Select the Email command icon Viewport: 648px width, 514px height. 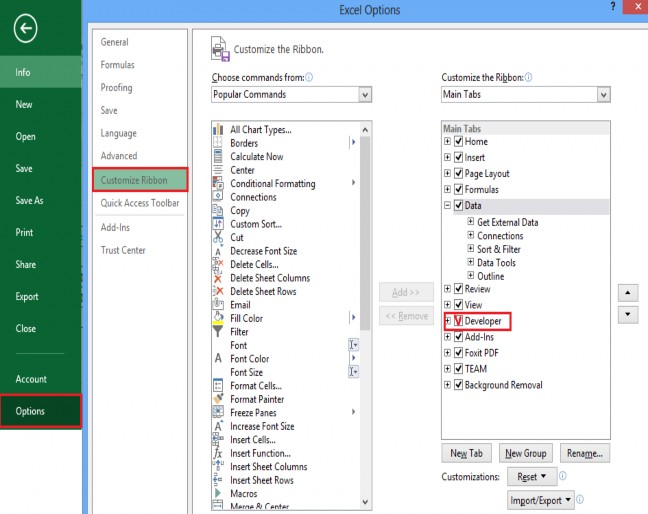219,305
